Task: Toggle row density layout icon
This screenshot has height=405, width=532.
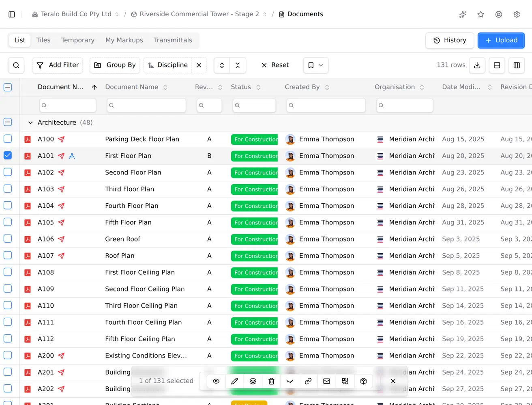Action: coord(497,65)
